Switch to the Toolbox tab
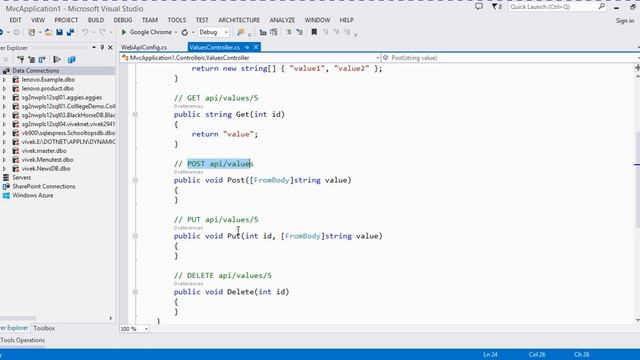Viewport: 640px width, 360px height. (x=44, y=328)
